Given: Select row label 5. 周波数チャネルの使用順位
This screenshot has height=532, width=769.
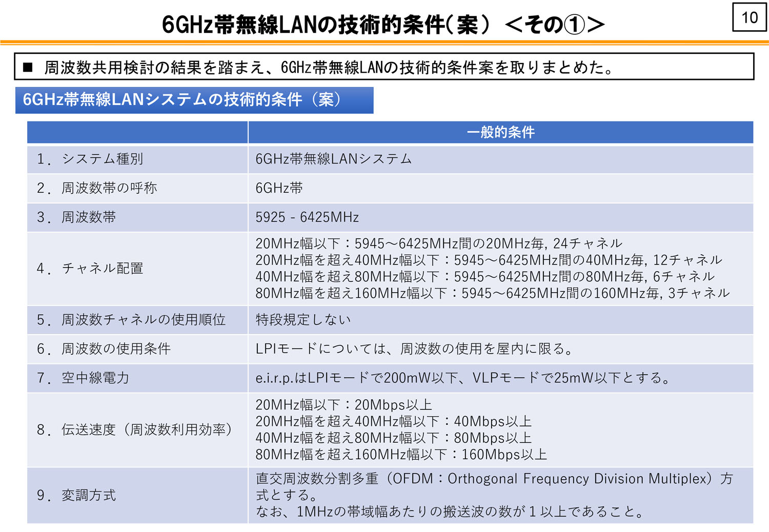Looking at the screenshot, I should [x=131, y=320].
